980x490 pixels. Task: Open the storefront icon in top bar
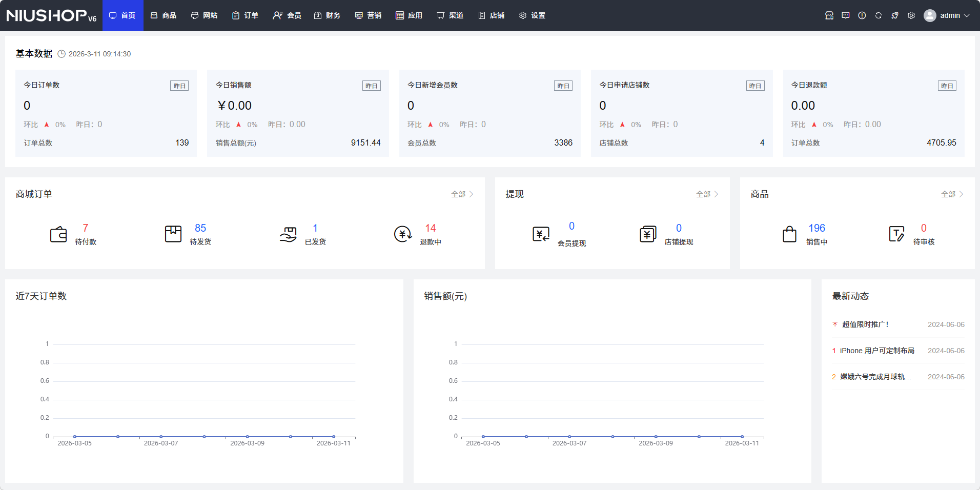(x=829, y=15)
